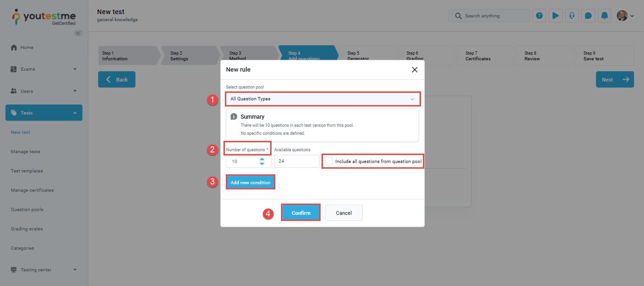Screen dimensions: 644x286
Task: Open the notifications bell icon
Action: point(604,16)
